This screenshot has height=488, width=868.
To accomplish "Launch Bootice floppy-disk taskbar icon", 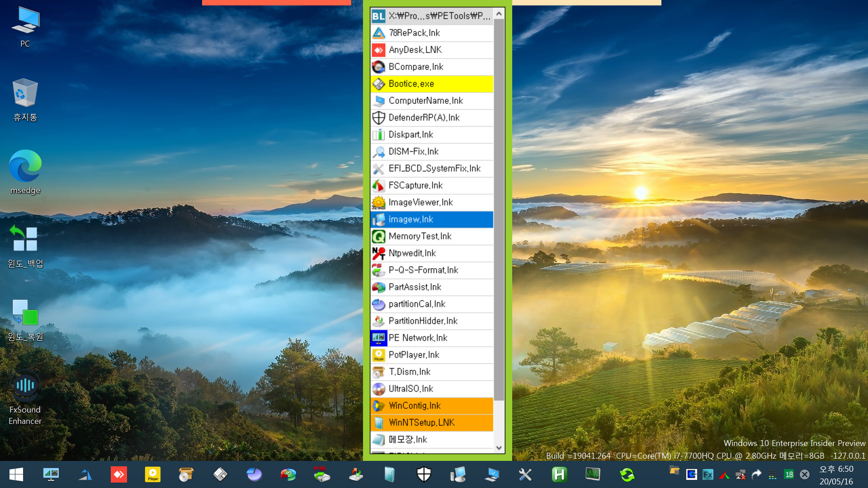I will pos(220,474).
